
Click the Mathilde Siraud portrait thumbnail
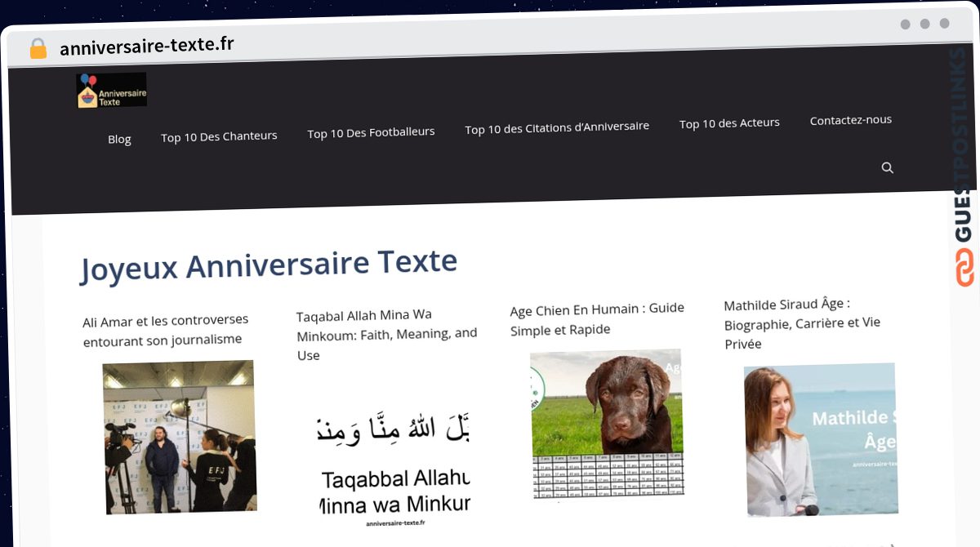[821, 440]
